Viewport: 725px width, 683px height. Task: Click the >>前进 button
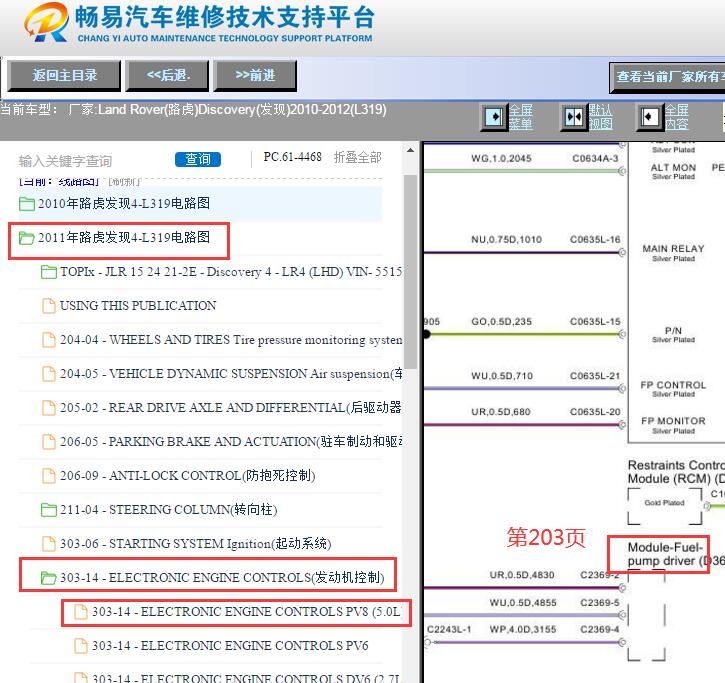[x=255, y=75]
